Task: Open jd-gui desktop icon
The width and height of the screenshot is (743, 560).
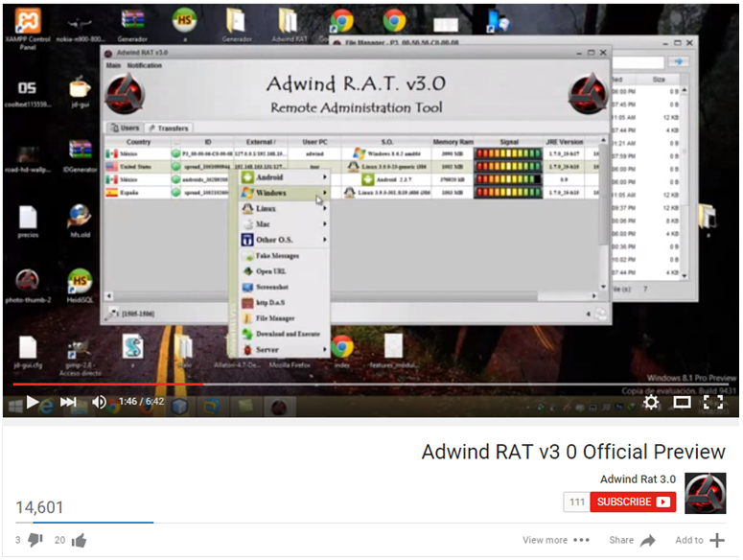Action: tap(81, 92)
